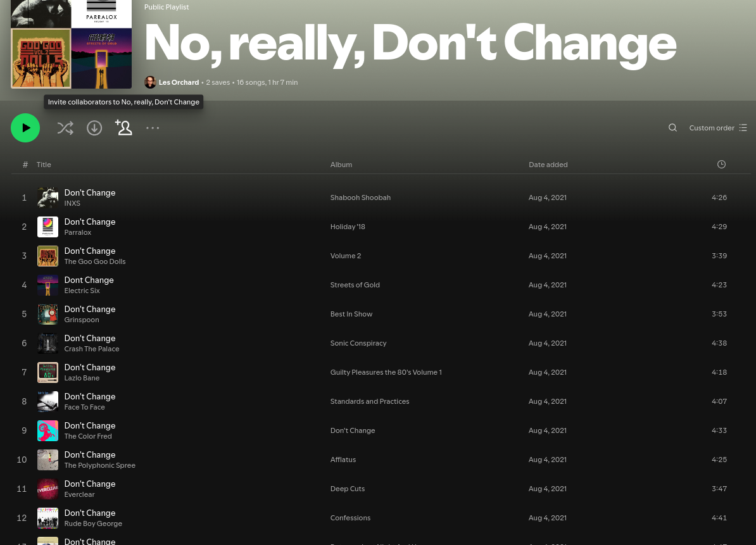Open the Afflatus album
The image size is (756, 545).
click(343, 460)
